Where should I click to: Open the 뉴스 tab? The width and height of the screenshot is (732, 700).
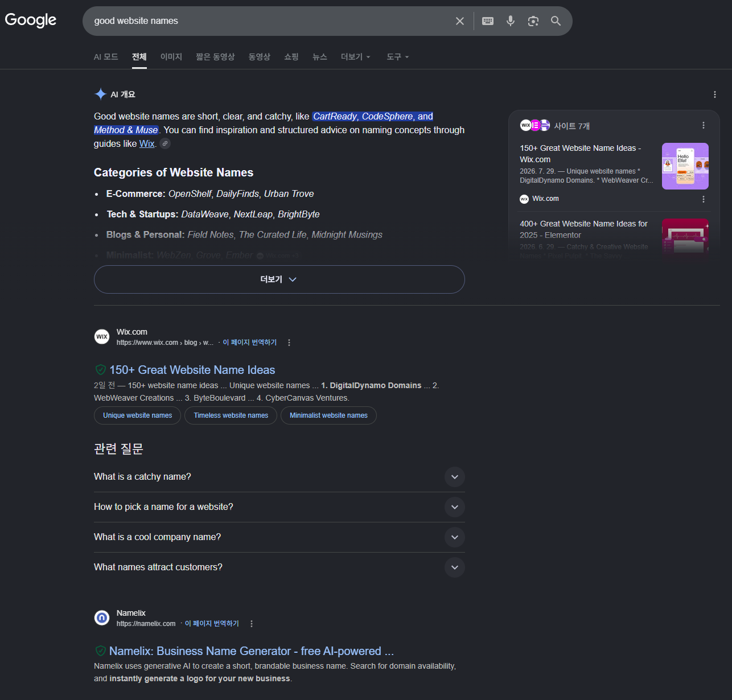click(x=320, y=57)
